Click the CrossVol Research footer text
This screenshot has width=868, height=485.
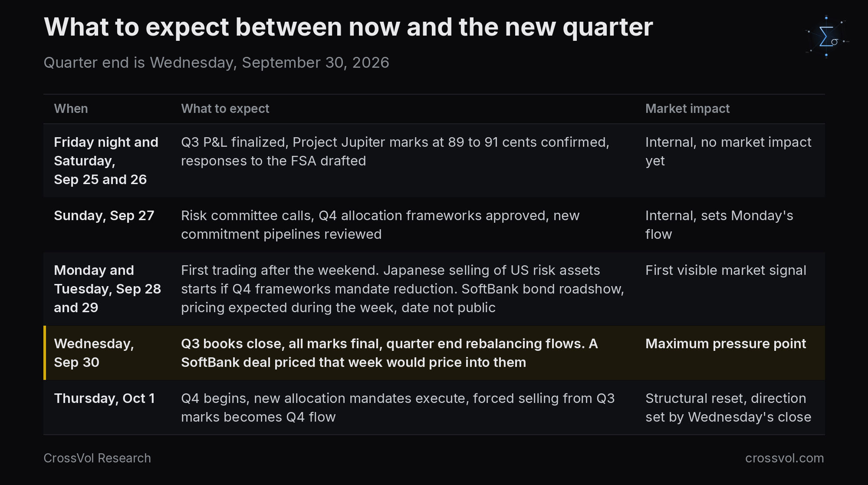click(x=97, y=458)
